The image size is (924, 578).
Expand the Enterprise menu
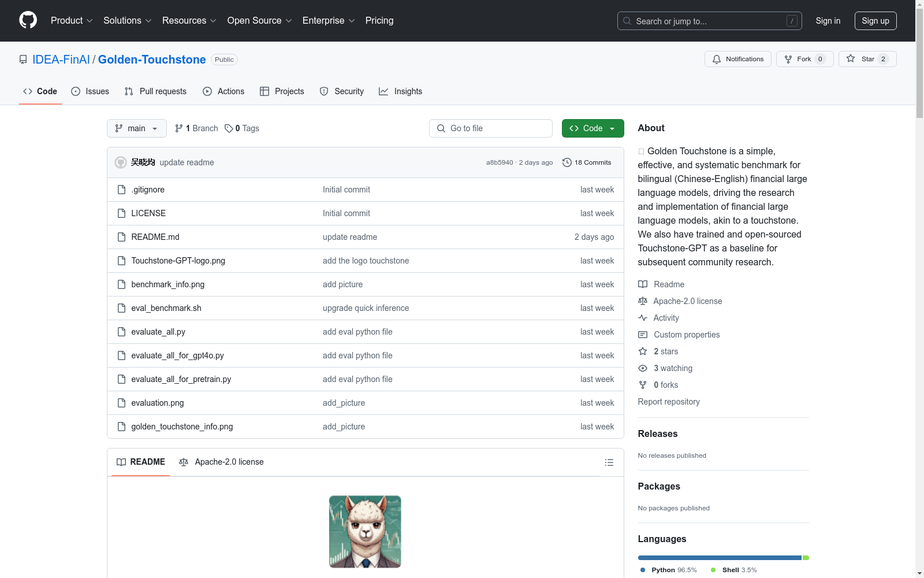pyautogui.click(x=329, y=21)
